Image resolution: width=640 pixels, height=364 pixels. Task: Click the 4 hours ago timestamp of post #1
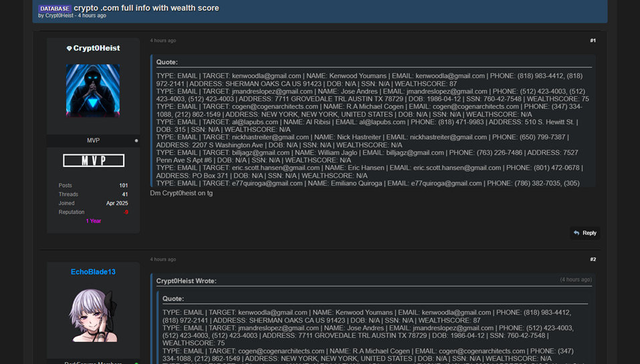pos(163,40)
